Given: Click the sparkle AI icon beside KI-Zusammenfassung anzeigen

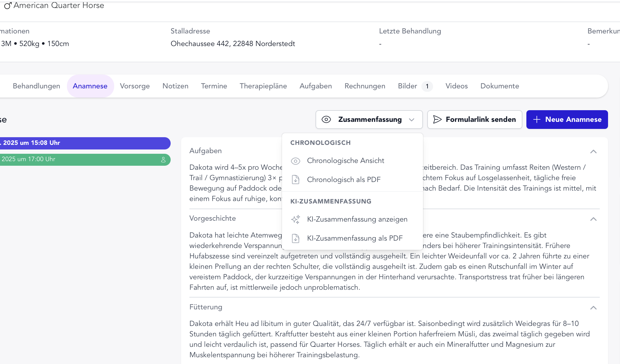Looking at the screenshot, I should point(296,219).
